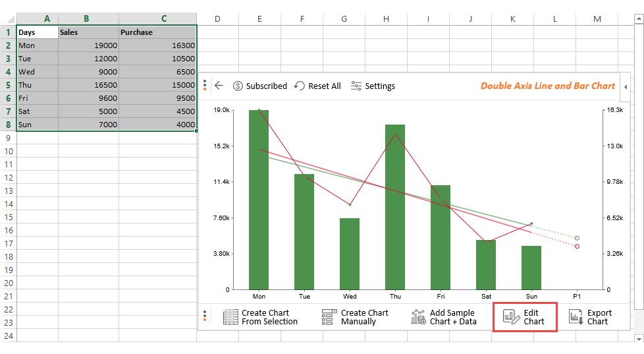Click the Create Chart Manually icon
The width and height of the screenshot is (644, 354).
pyautogui.click(x=329, y=317)
